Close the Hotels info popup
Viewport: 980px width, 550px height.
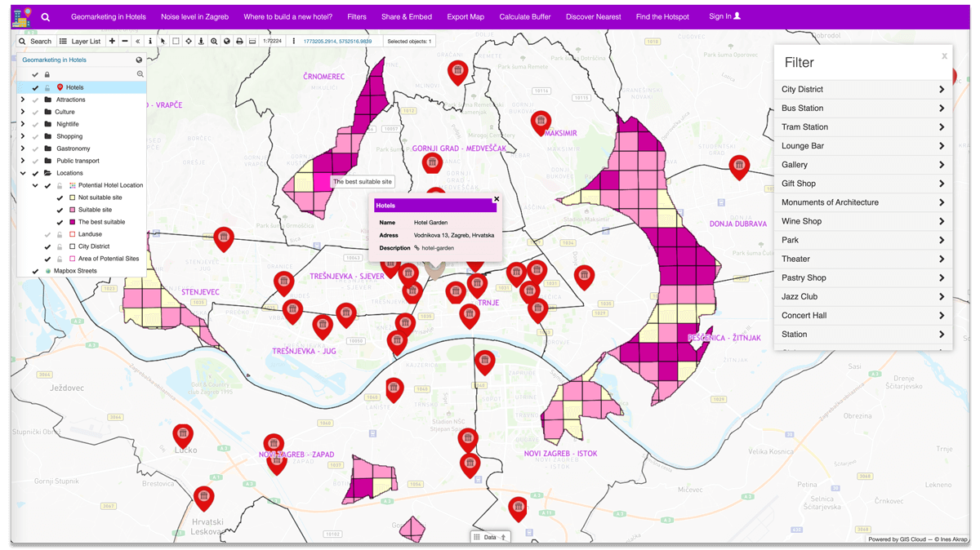(x=497, y=198)
